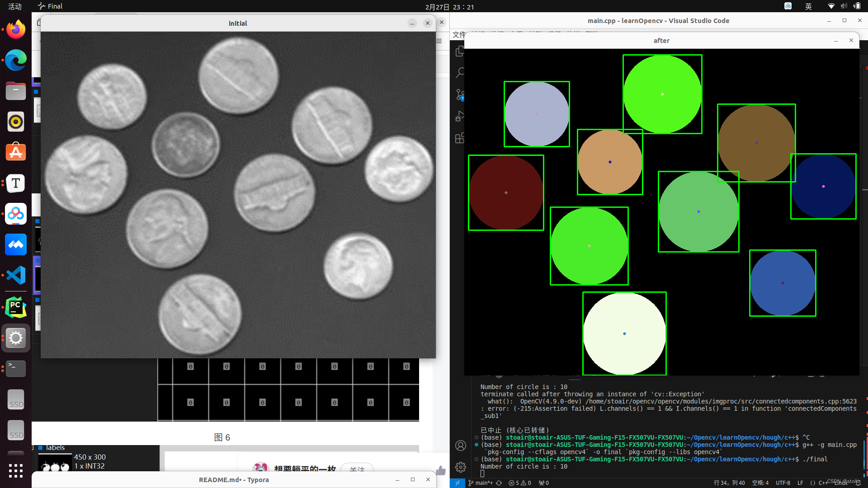Click remote window indicator in status bar
This screenshot has height=488, width=868.
tap(458, 483)
